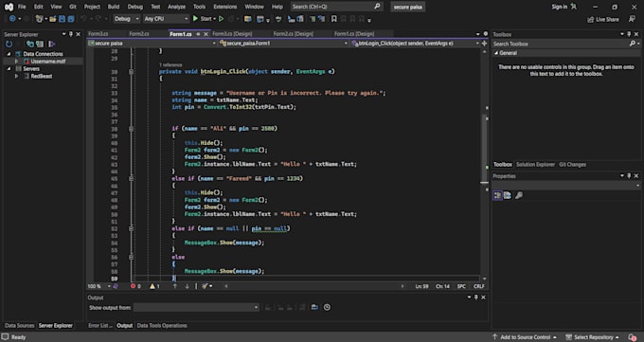Start without debugging using hollow green arrow
The width and height of the screenshot is (644, 342).
click(x=222, y=19)
